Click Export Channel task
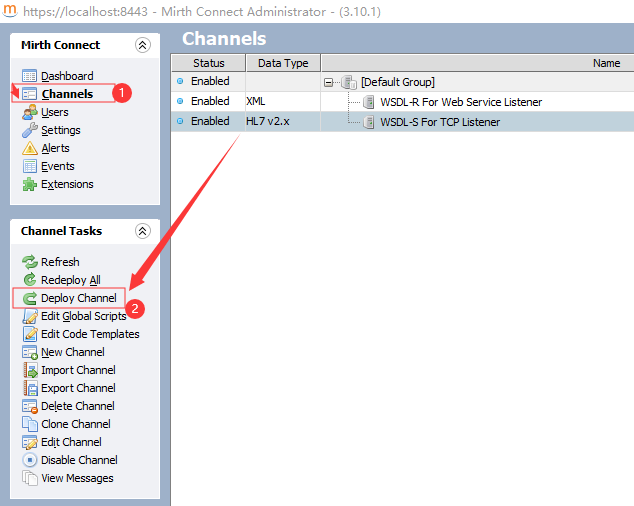Image resolution: width=634 pixels, height=506 pixels. pyautogui.click(x=78, y=388)
